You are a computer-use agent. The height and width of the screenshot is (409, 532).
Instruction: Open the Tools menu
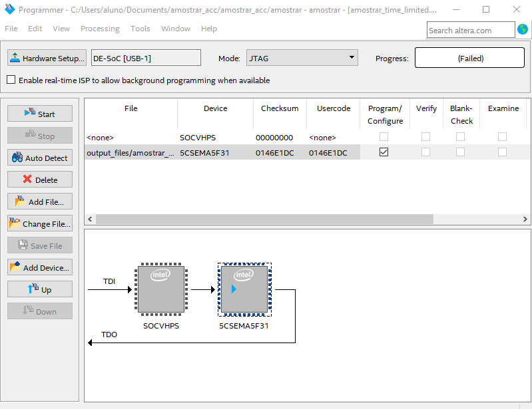[140, 29]
